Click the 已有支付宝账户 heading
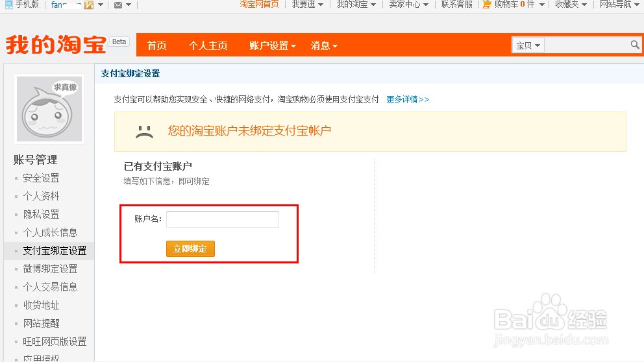Screen dimensions: 644x362 coord(158,166)
